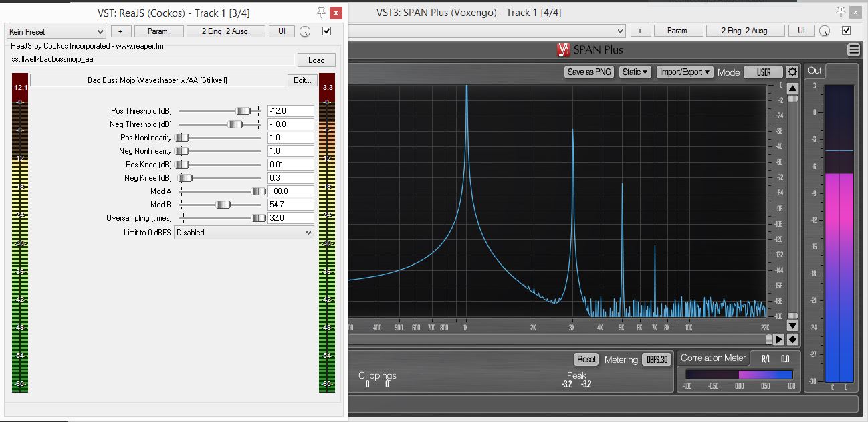Image resolution: width=868 pixels, height=422 pixels.
Task: Click the spectrum zoom reset diamond button
Action: (x=792, y=339)
